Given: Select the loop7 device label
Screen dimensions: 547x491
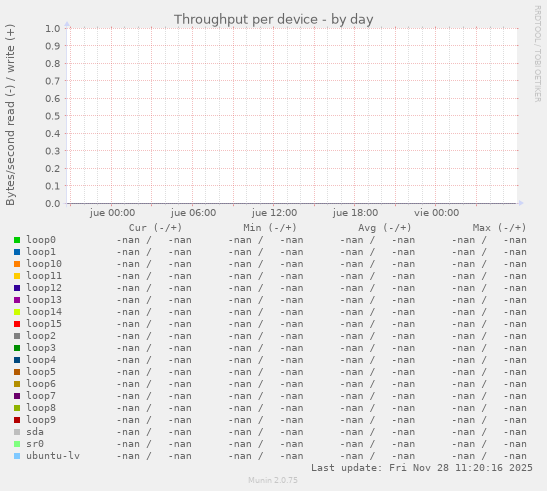Looking at the screenshot, I should [41, 396].
